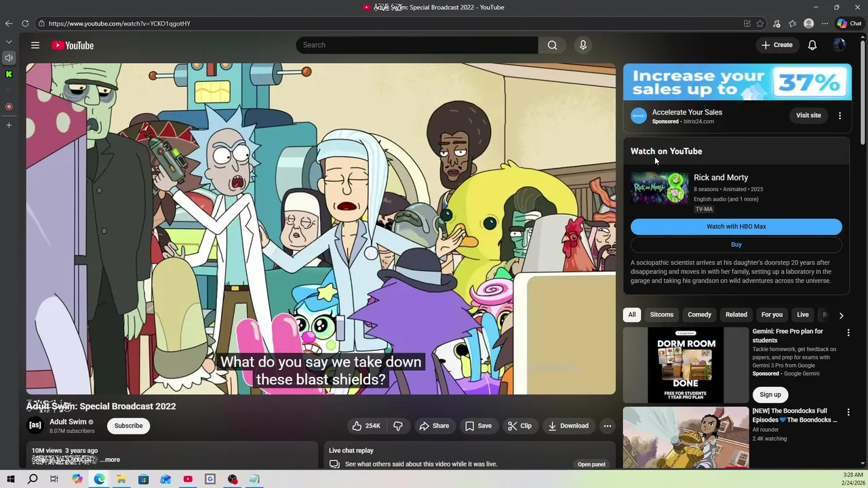Select the Related filter chip
This screenshot has width=868, height=488.
tap(736, 314)
